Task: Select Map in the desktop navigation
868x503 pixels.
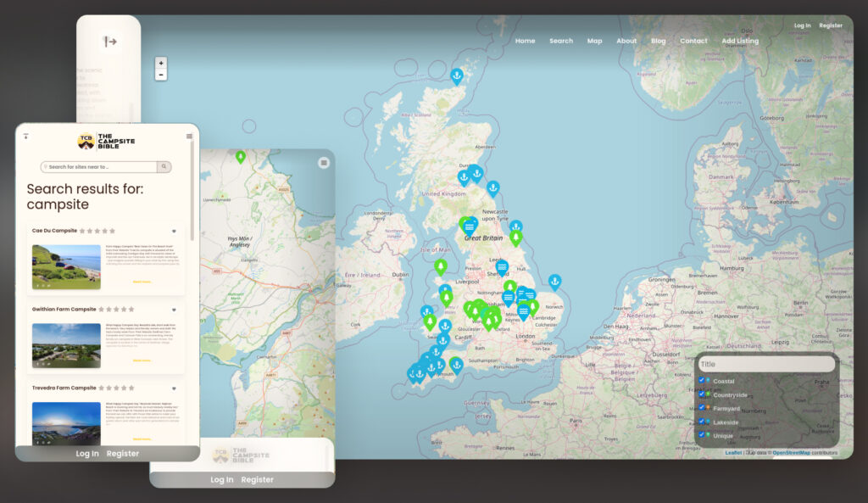Action: tap(594, 41)
